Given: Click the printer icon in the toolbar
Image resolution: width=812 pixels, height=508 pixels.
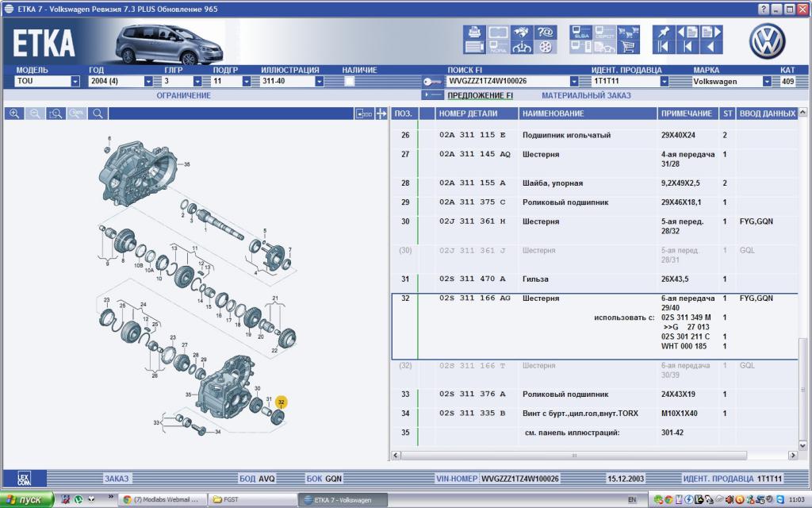Looking at the screenshot, I should click(x=474, y=32).
